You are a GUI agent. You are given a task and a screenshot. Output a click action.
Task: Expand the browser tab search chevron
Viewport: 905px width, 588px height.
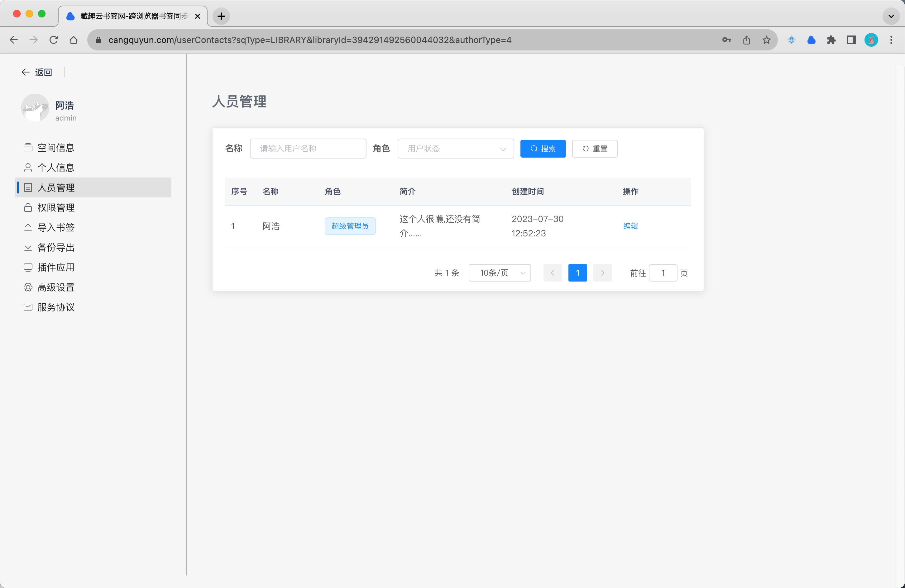click(x=891, y=16)
